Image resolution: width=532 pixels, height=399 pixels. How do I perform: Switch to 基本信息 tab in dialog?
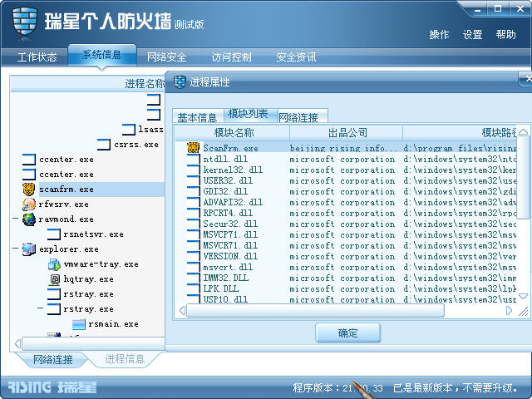[x=198, y=117]
